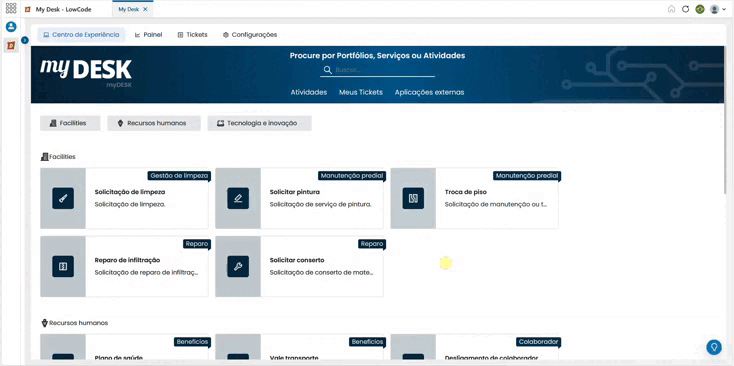734x366 pixels.
Task: Click the user profile icon in sidebar
Action: [11, 27]
